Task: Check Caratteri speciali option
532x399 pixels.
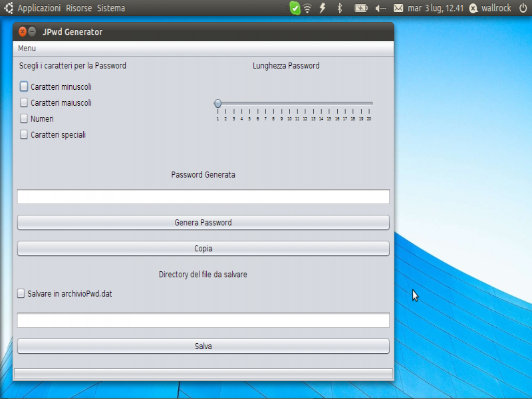Action: click(24, 134)
